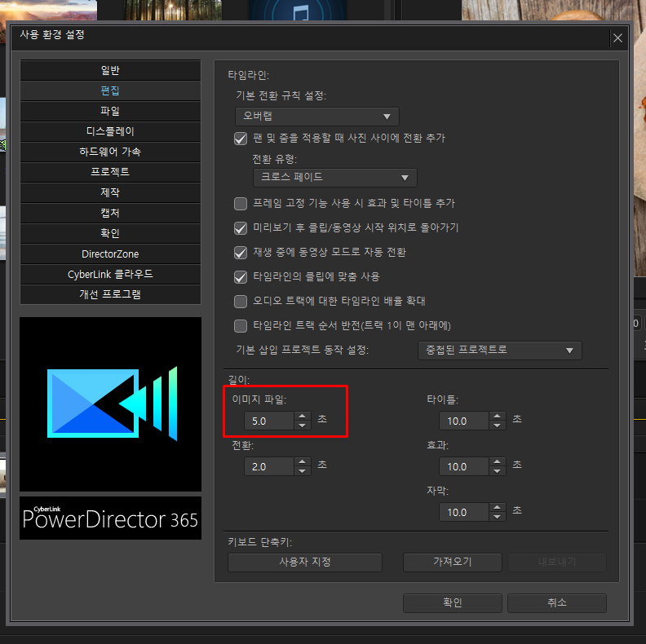Switch to the 하드웨어 가속 tab
The width and height of the screenshot is (646, 644).
click(x=110, y=152)
